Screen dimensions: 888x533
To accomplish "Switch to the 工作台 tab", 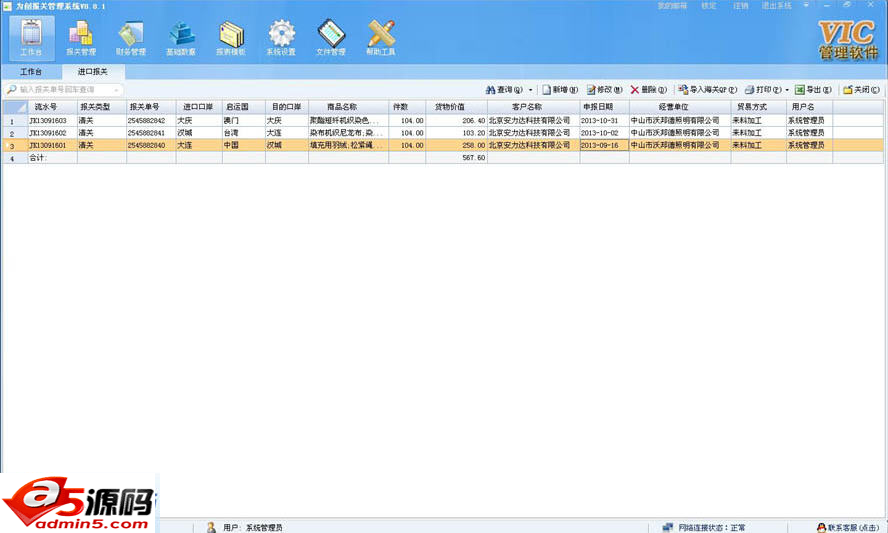I will click(x=31, y=72).
